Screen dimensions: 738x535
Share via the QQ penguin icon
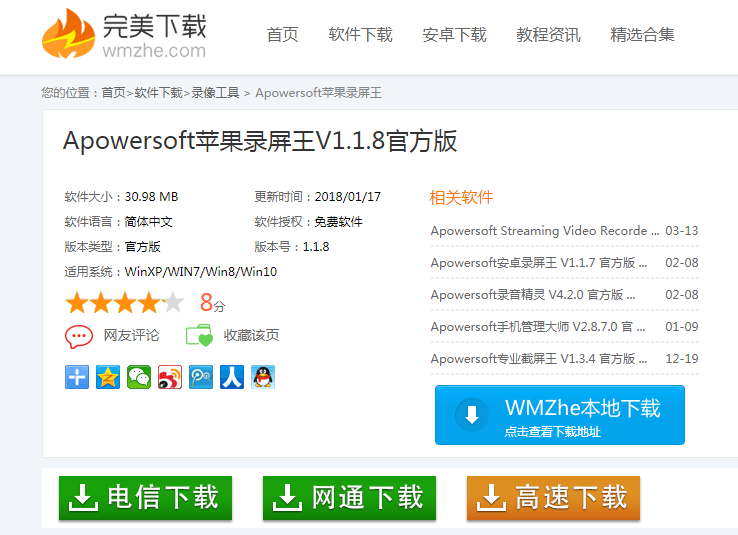pyautogui.click(x=263, y=377)
